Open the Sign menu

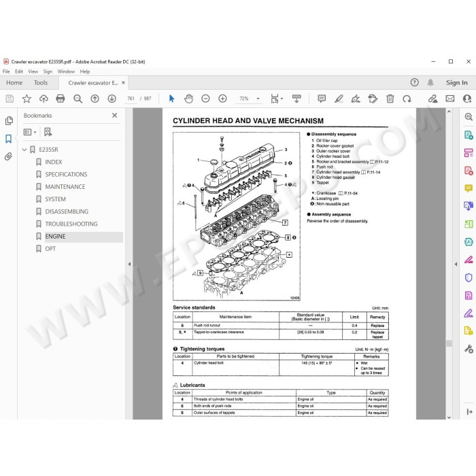pyautogui.click(x=48, y=71)
